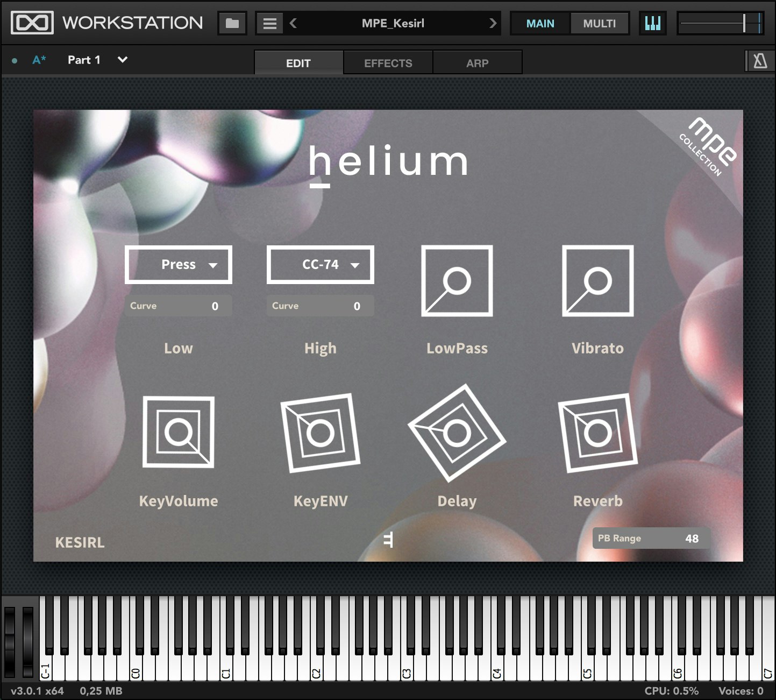Click the Delay knob icon
The height and width of the screenshot is (700, 776).
tap(457, 433)
